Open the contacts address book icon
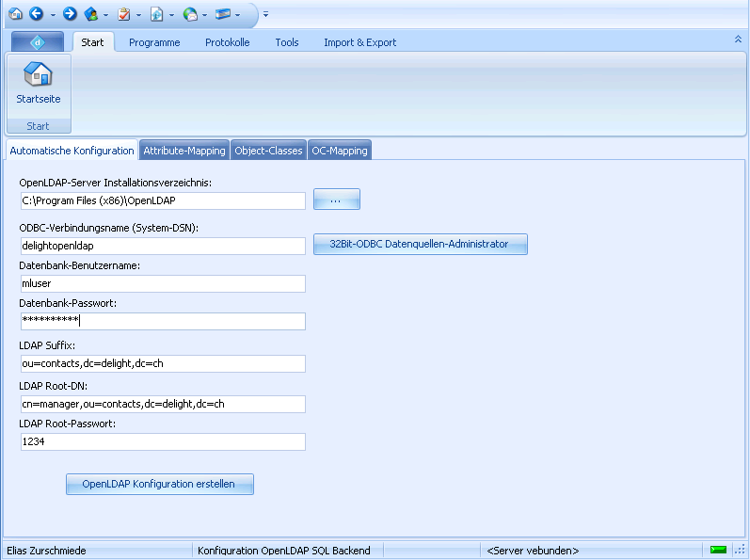This screenshot has height=560, width=750. pyautogui.click(x=91, y=14)
